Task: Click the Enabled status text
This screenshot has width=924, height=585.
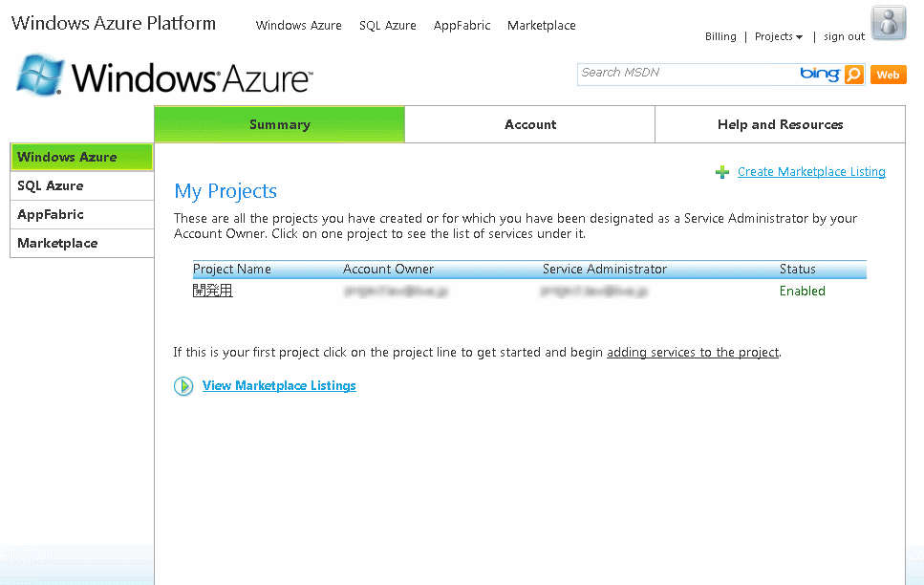Action: pyautogui.click(x=802, y=291)
